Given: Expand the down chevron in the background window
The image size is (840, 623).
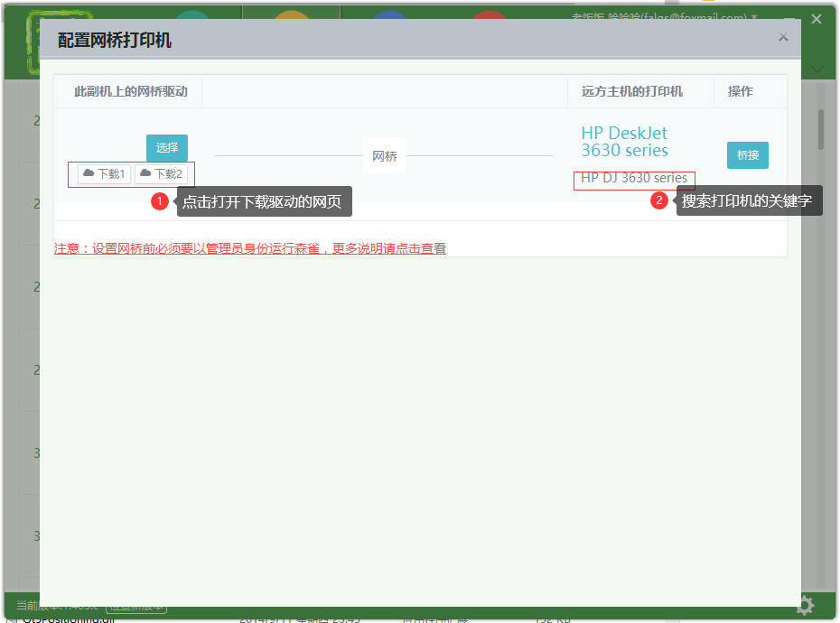Looking at the screenshot, I should 817,70.
